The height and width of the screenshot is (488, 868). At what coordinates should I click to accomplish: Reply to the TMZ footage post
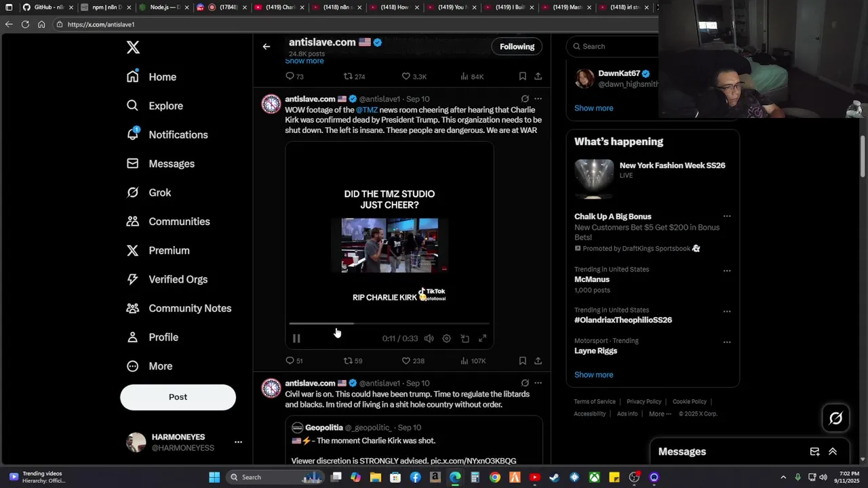294,361
